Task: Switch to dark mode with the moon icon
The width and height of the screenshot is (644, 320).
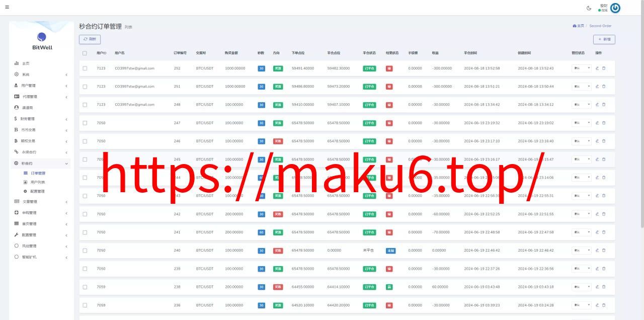Action: click(x=589, y=8)
